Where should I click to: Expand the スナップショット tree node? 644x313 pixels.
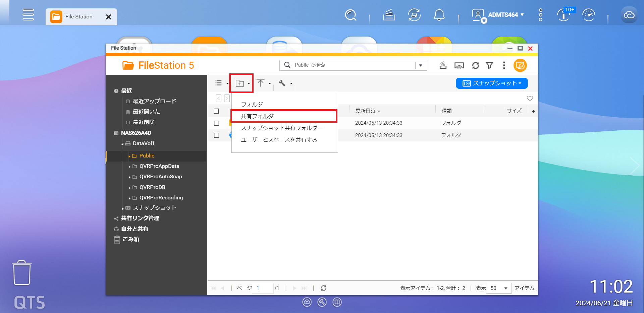123,208
